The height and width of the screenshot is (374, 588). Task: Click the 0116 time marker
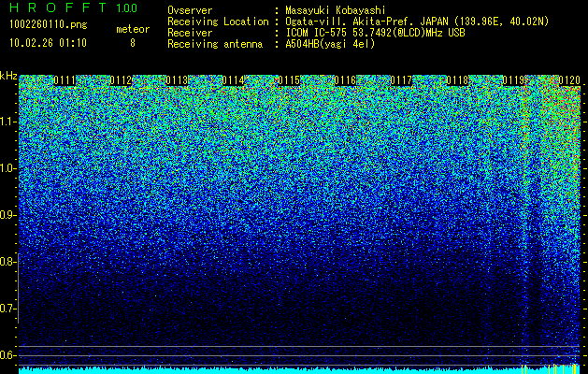345,80
